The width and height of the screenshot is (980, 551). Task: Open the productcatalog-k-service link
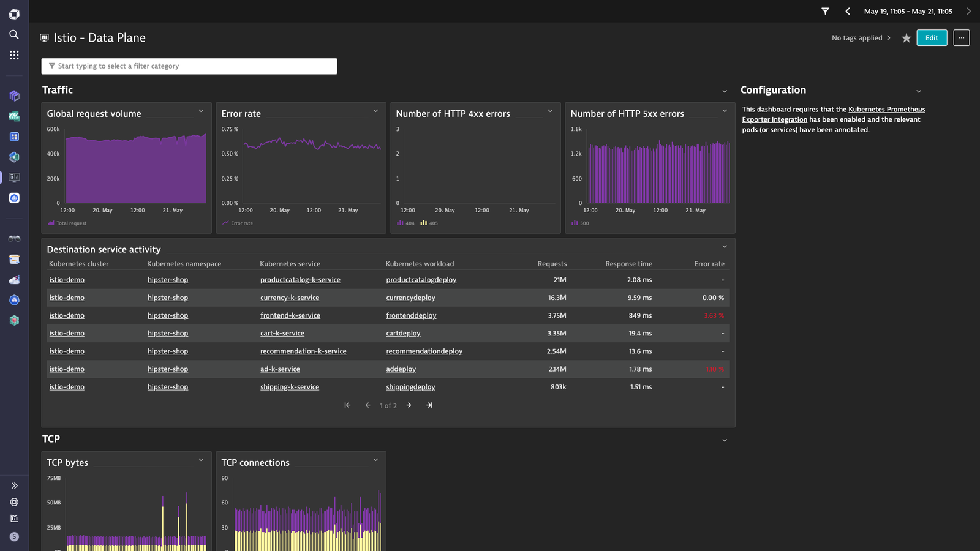(x=300, y=280)
